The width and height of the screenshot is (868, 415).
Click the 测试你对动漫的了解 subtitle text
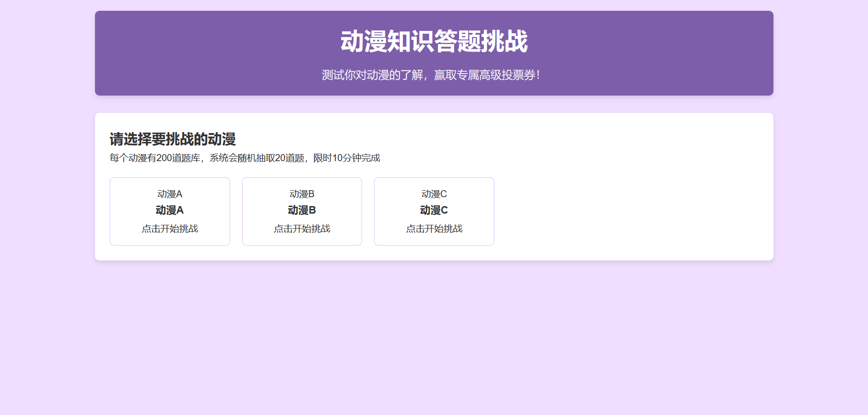(x=372, y=75)
